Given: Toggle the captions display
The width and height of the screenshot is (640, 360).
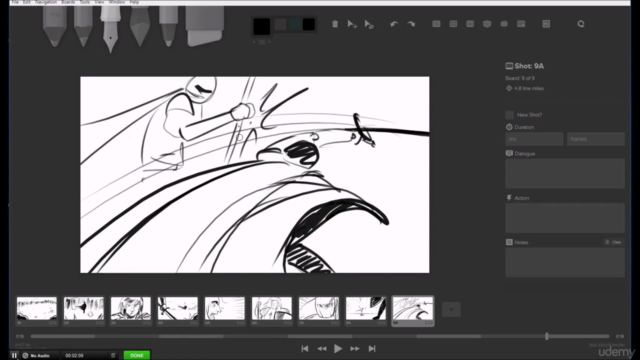Looking at the screenshot, I should tap(521, 24).
